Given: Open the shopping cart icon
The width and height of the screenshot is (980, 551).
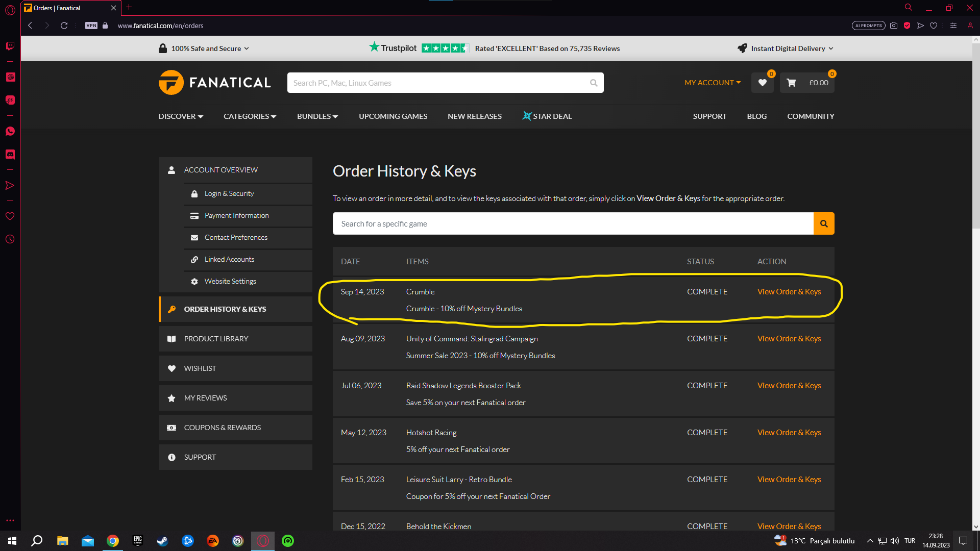Looking at the screenshot, I should point(791,83).
